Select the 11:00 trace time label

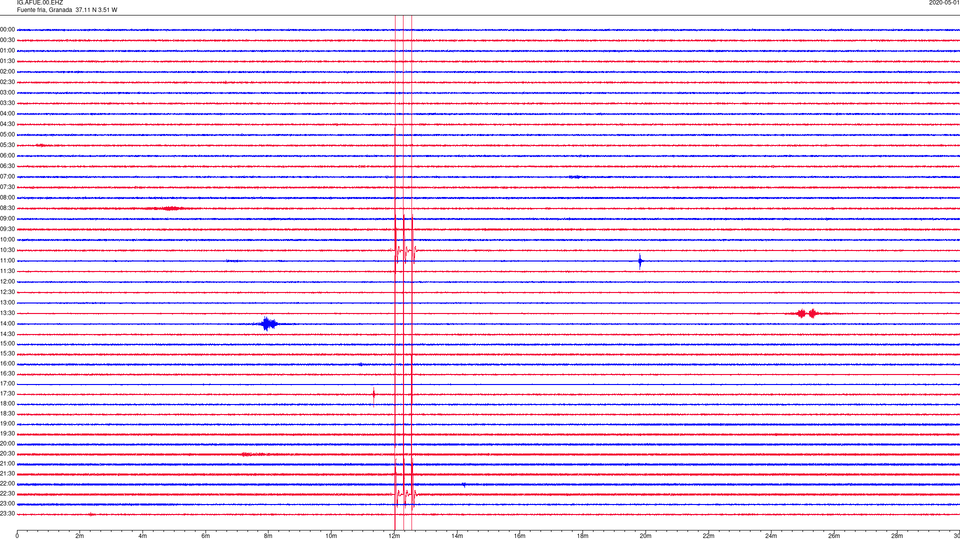(8, 261)
